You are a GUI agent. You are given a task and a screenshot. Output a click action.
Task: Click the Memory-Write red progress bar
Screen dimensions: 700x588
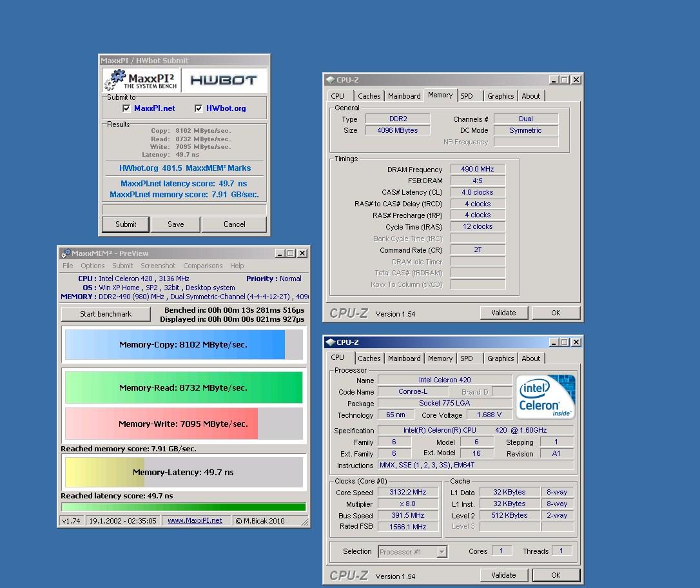[x=184, y=424]
